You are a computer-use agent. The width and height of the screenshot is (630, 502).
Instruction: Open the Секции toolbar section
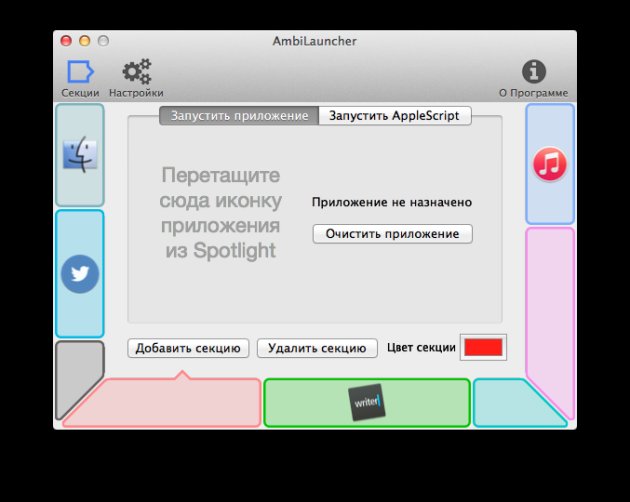click(x=80, y=78)
